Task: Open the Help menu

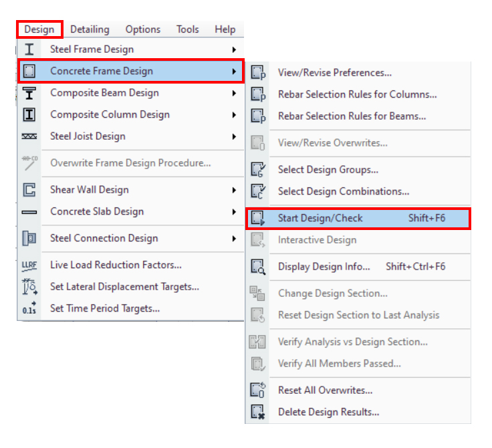Action: click(225, 29)
